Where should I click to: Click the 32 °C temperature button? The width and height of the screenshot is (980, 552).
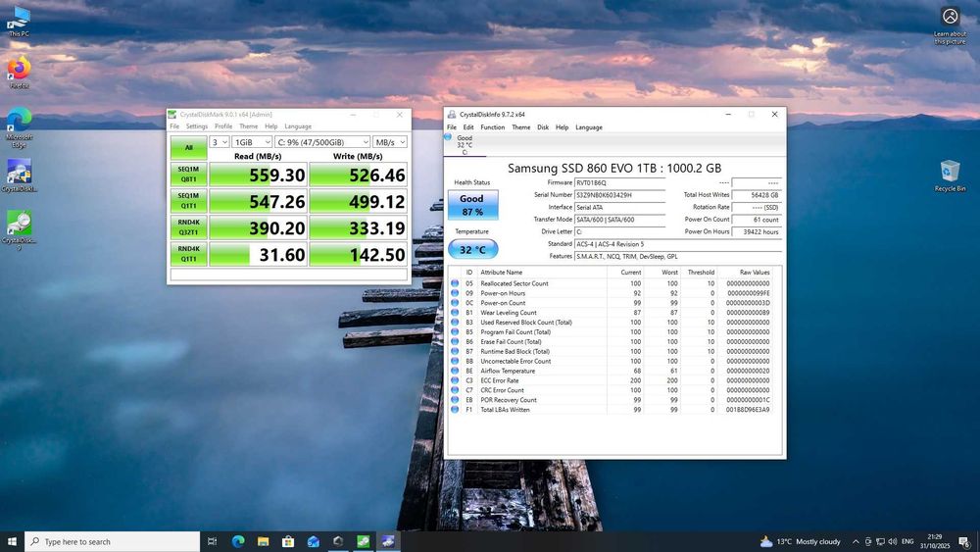pyautogui.click(x=472, y=249)
